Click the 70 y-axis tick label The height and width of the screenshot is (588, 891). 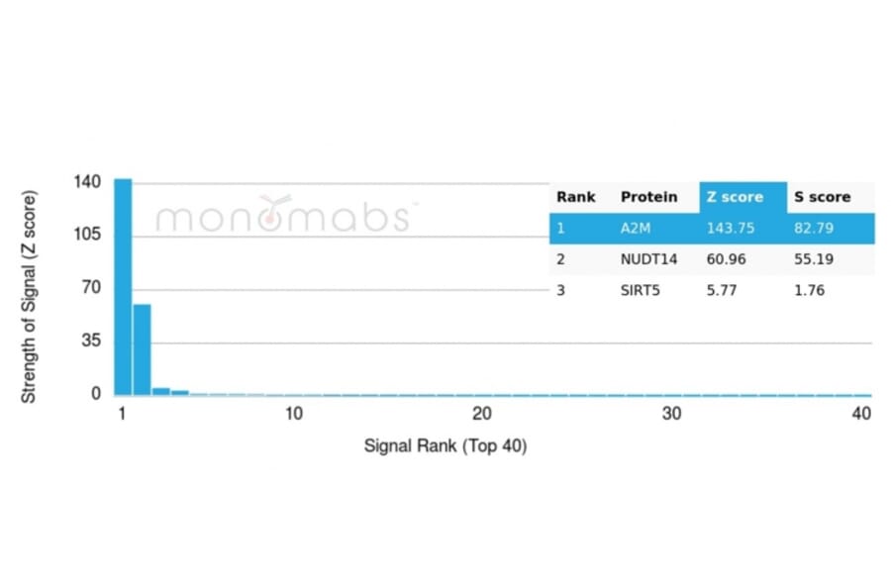(91, 288)
